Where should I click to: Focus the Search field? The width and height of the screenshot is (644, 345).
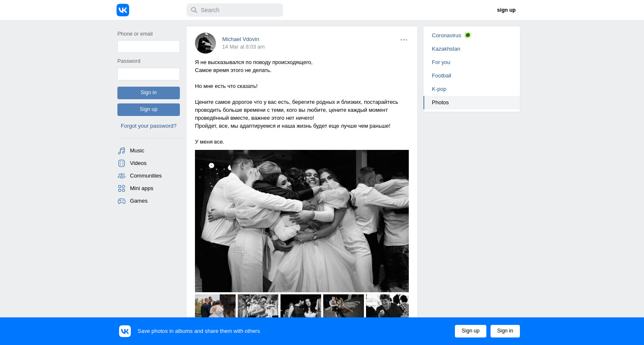pos(235,10)
